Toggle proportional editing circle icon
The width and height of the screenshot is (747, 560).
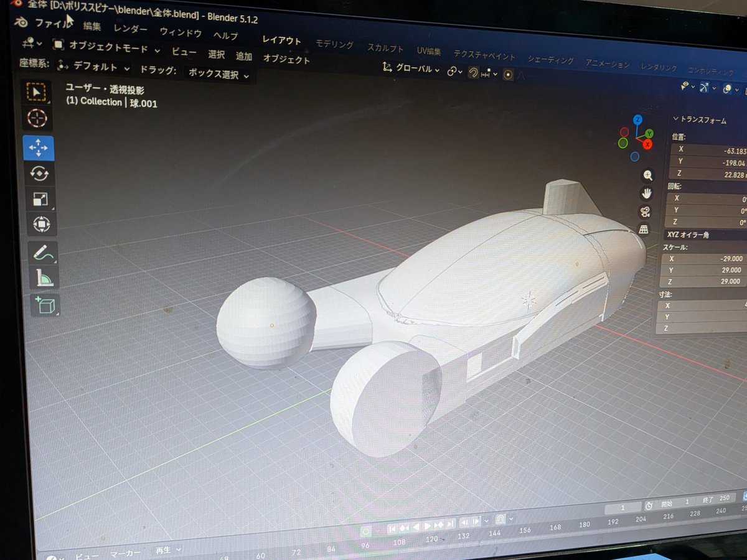(509, 74)
